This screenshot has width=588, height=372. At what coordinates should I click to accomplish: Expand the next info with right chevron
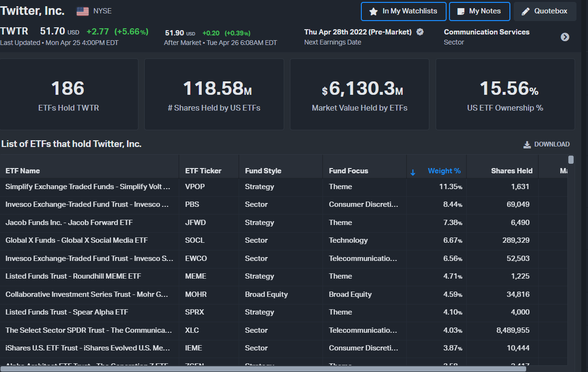(565, 37)
